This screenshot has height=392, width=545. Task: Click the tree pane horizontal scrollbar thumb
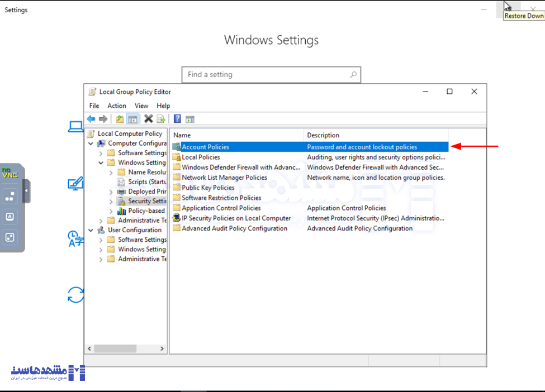(115, 348)
